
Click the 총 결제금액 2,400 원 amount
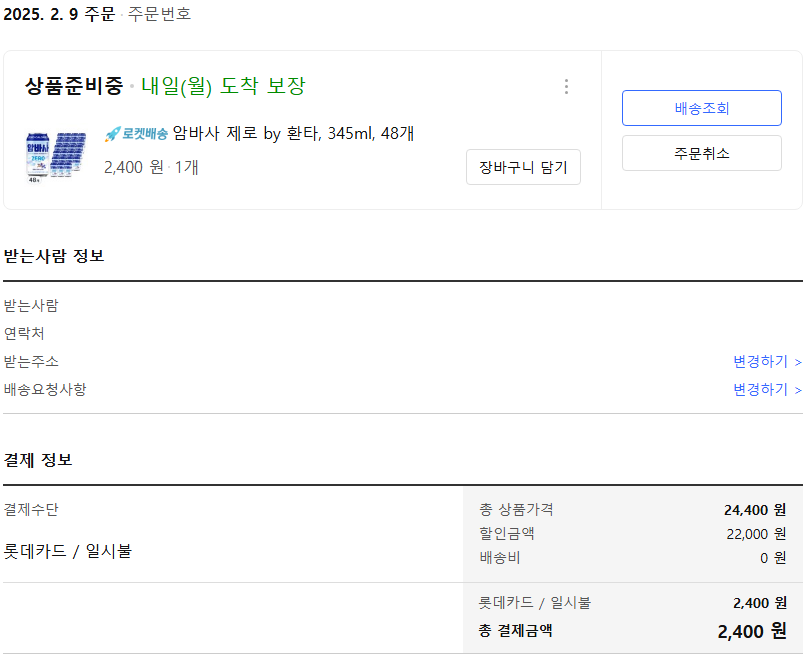(751, 631)
